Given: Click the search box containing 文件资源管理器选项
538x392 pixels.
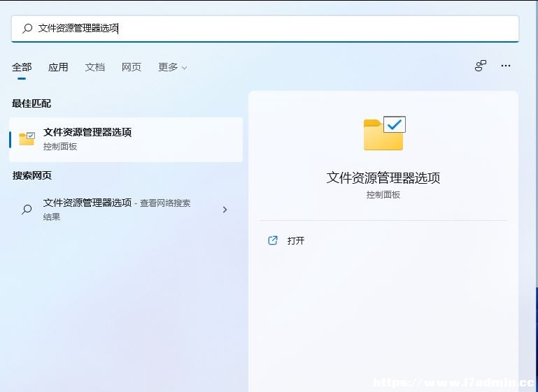Looking at the screenshot, I should click(x=265, y=29).
